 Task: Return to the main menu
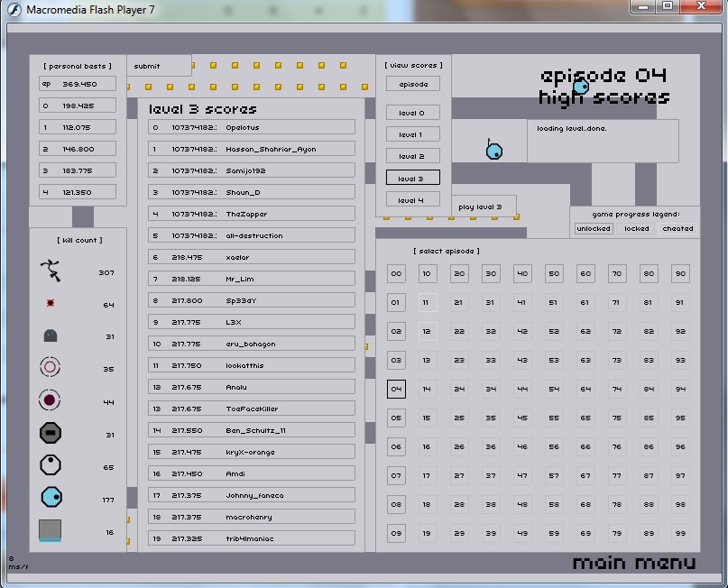coord(633,564)
